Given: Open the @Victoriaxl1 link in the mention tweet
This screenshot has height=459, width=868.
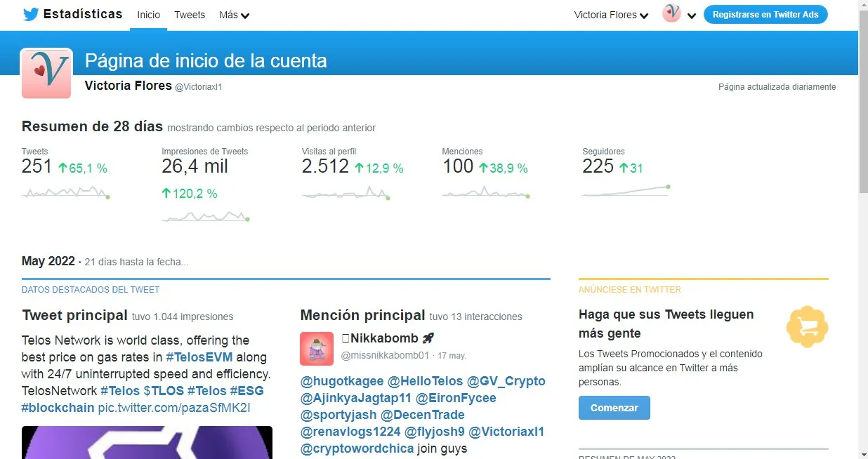Looking at the screenshot, I should click(x=506, y=432).
